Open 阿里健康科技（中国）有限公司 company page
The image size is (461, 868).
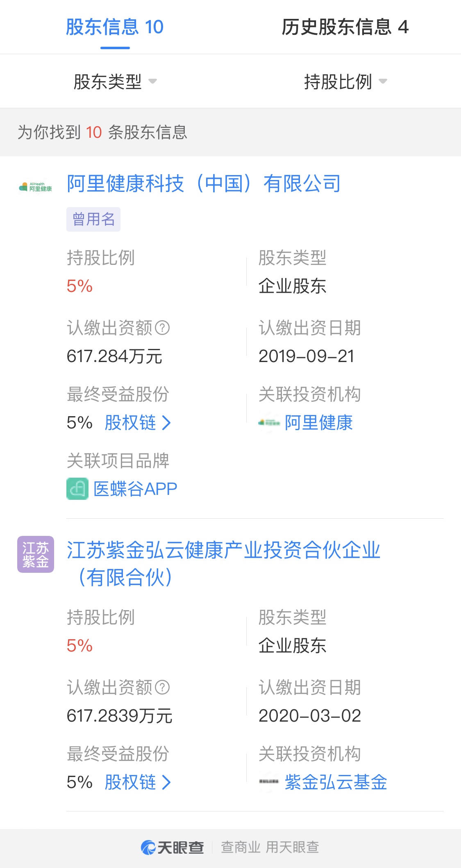click(204, 183)
